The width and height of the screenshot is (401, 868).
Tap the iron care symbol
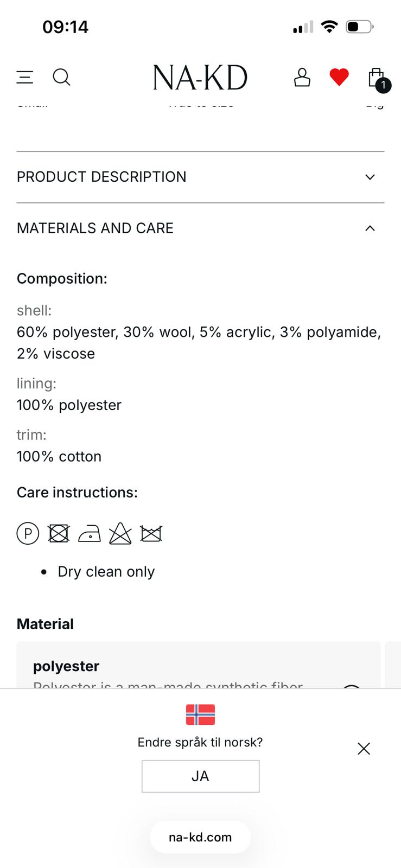click(x=90, y=534)
